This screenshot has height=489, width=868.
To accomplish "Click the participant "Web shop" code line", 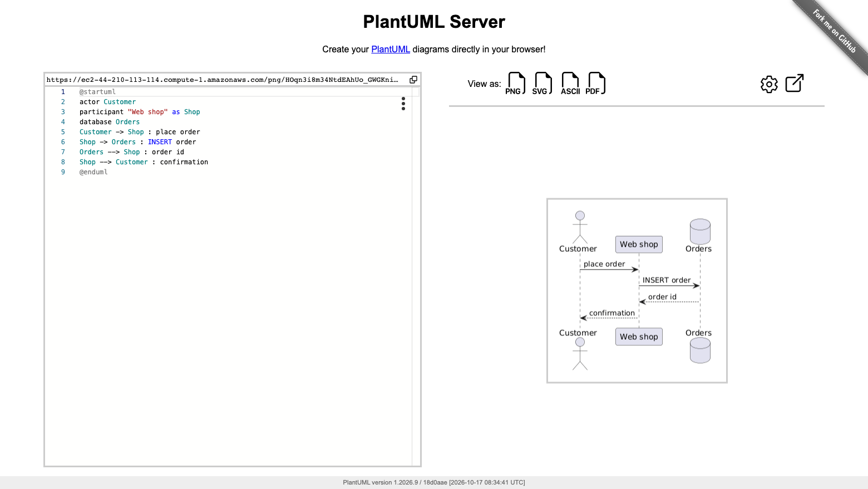I will (140, 112).
